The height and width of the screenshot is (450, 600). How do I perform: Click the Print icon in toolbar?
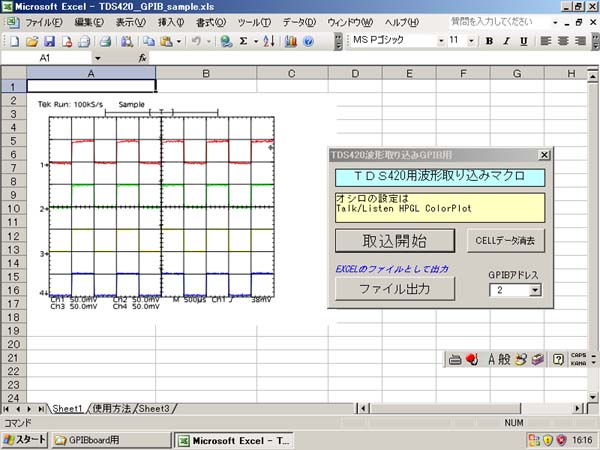(105, 41)
